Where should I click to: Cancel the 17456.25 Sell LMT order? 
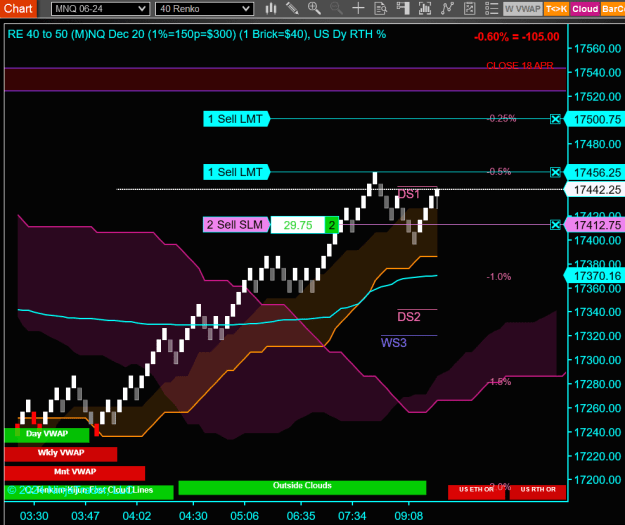point(555,172)
